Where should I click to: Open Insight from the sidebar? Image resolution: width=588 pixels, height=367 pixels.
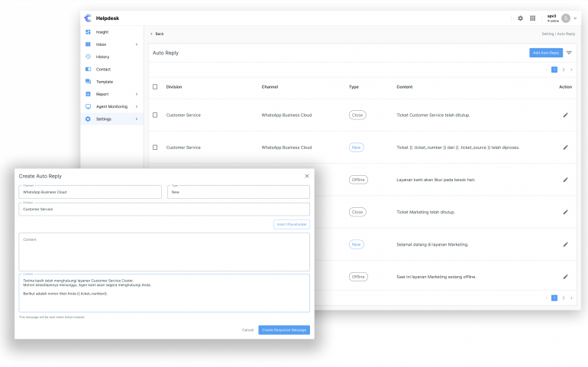102,32
